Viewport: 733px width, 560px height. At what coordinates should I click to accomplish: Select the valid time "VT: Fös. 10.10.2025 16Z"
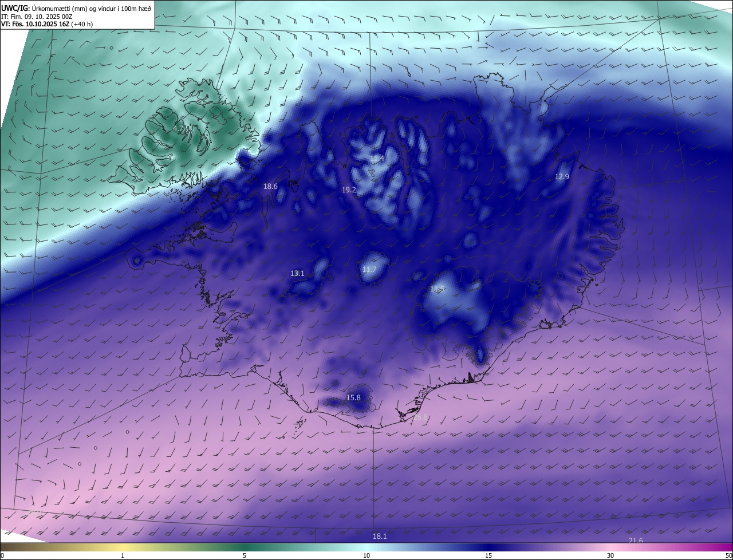click(35, 24)
